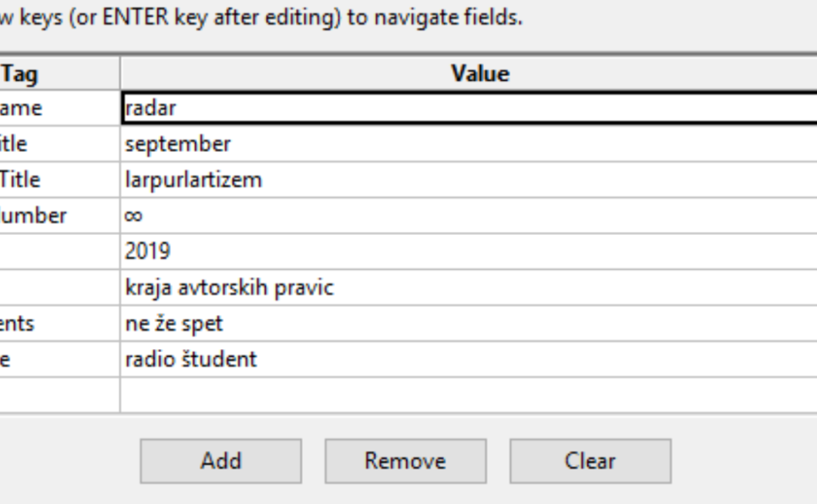The image size is (817, 504).
Task: Click the 'larpurlartizem' value cell
Action: (x=469, y=180)
